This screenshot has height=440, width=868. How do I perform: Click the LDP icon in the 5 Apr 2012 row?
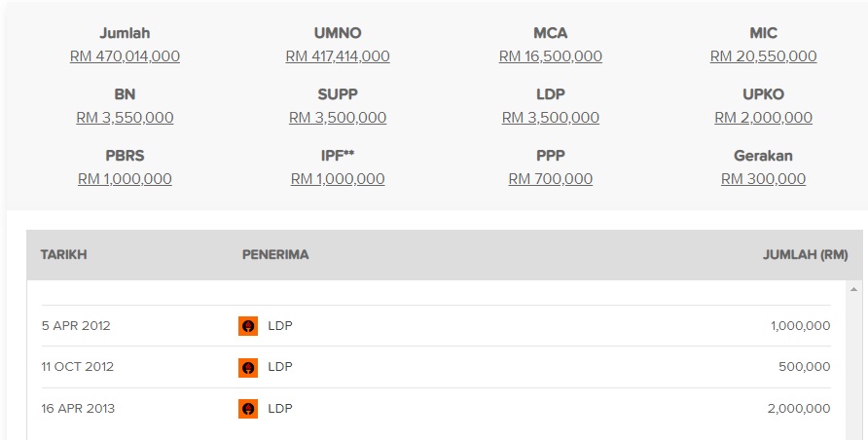[x=248, y=326]
